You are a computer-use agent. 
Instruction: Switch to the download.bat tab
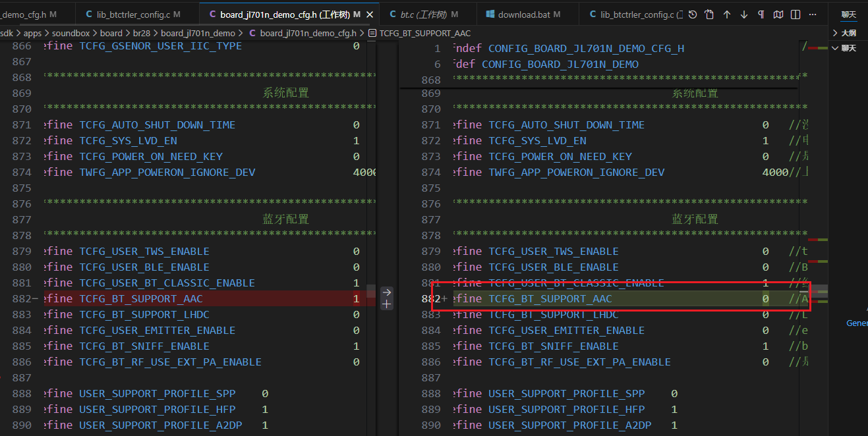[x=523, y=14]
